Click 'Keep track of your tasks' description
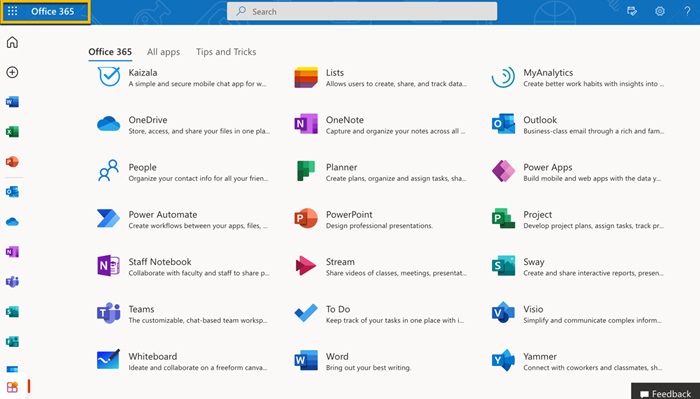 click(x=395, y=320)
